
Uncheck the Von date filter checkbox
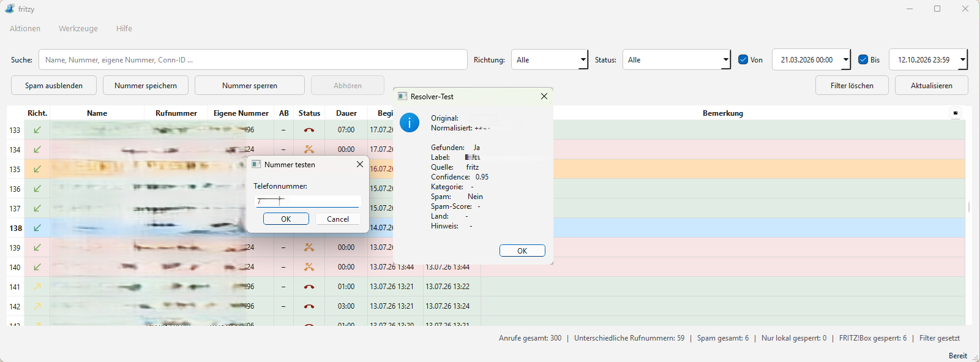click(743, 59)
